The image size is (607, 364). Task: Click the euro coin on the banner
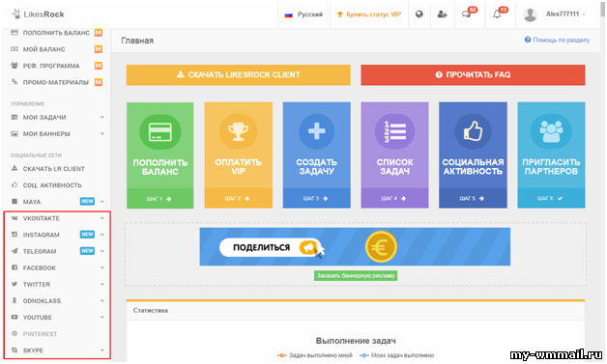click(x=381, y=247)
